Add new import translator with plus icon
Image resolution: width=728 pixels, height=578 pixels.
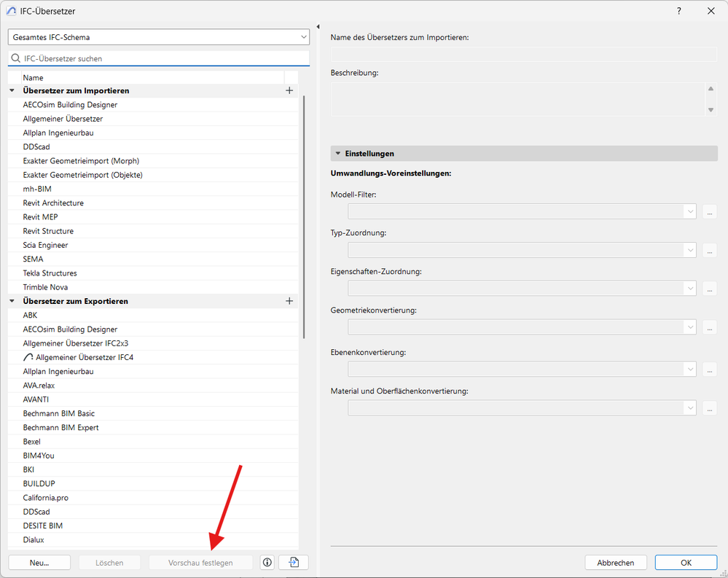click(x=289, y=90)
